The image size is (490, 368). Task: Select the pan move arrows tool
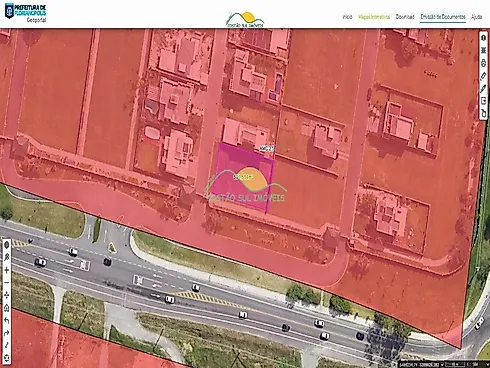6,295
